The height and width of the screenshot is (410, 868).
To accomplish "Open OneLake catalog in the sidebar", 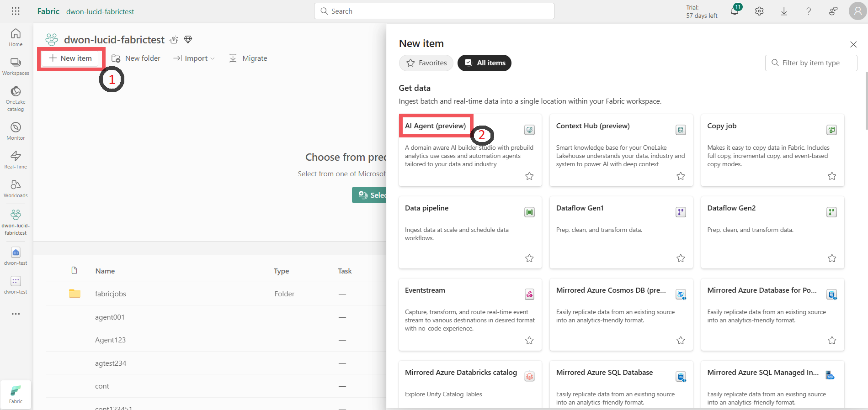I will (16, 99).
